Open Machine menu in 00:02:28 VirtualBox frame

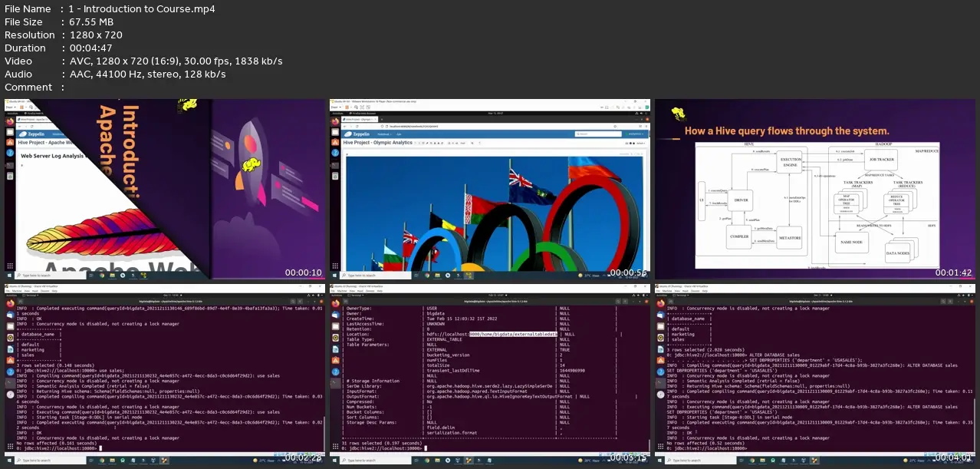(17, 291)
